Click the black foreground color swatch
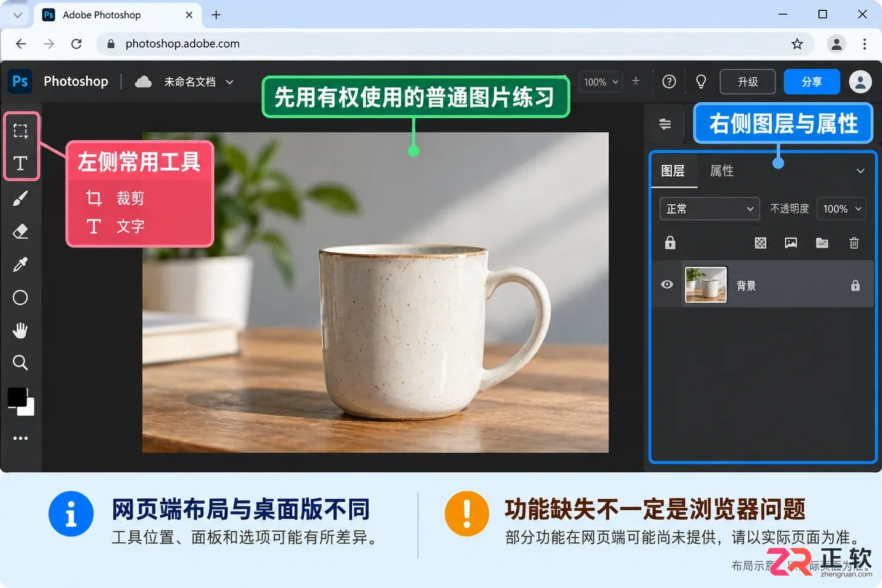Screen dimensions: 882x588 pyautogui.click(x=16, y=397)
